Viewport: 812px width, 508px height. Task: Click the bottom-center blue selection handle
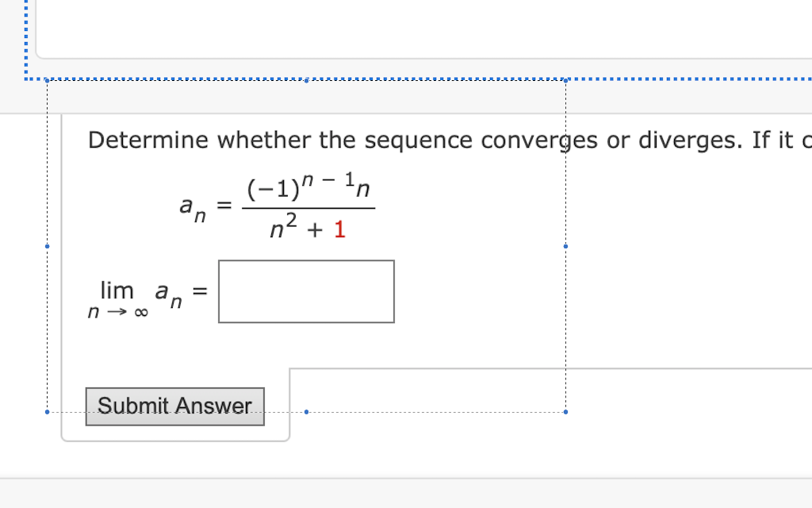point(306,412)
